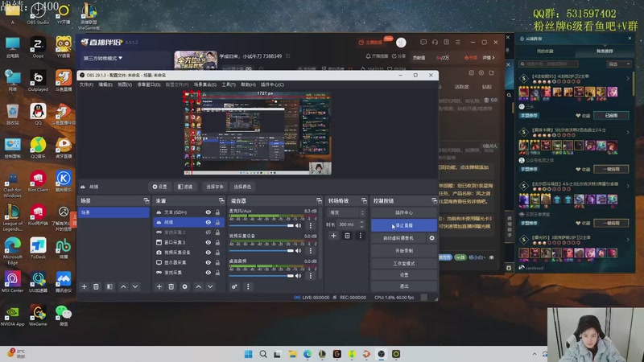Open 场景集合(S) menu in OBS
644x362 pixels.
tap(205, 84)
